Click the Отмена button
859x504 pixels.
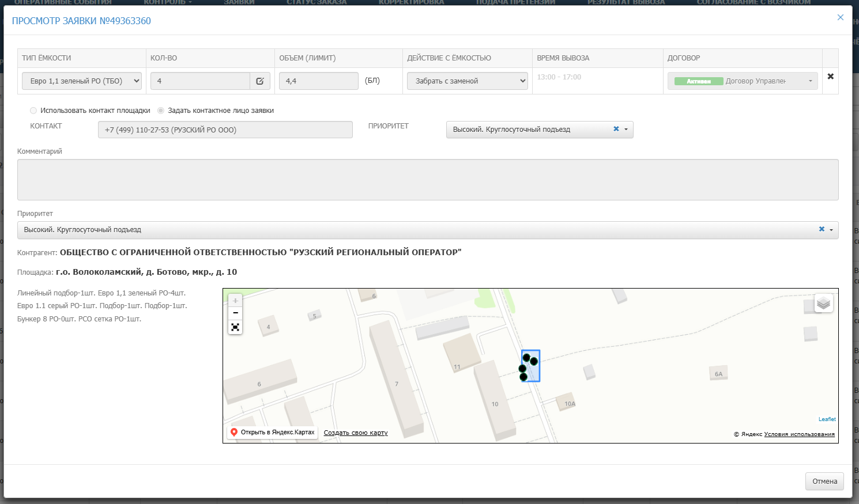point(824,482)
